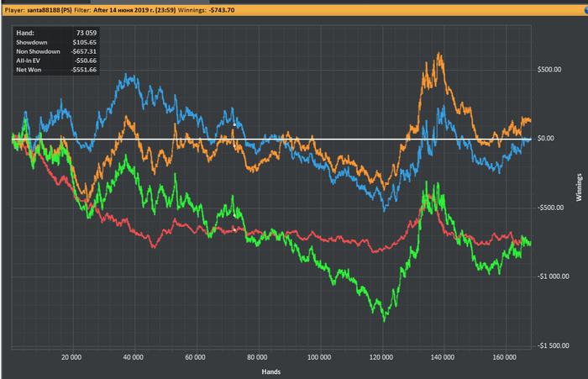The width and height of the screenshot is (588, 379).
Task: Click blue line peak near hand 38 000
Action: 126,76
